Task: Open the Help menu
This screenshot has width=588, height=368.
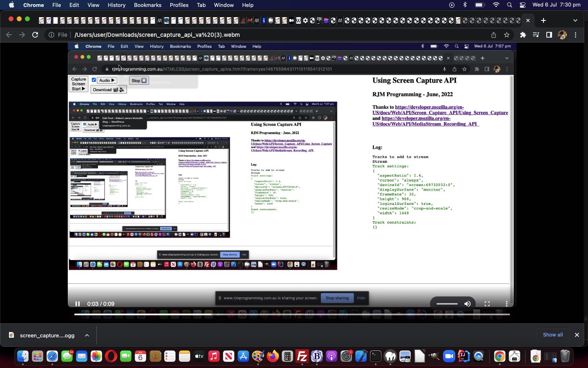Action: coord(247,5)
